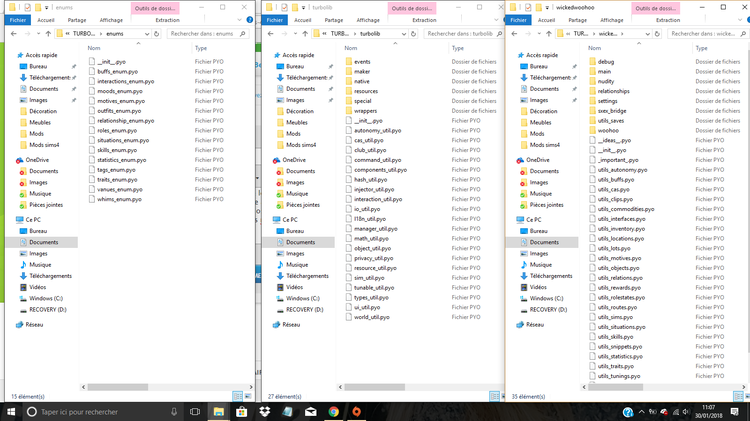Viewport: 750px width, 421px height.
Task: Click the volume icon in the system tray
Action: coord(685,411)
